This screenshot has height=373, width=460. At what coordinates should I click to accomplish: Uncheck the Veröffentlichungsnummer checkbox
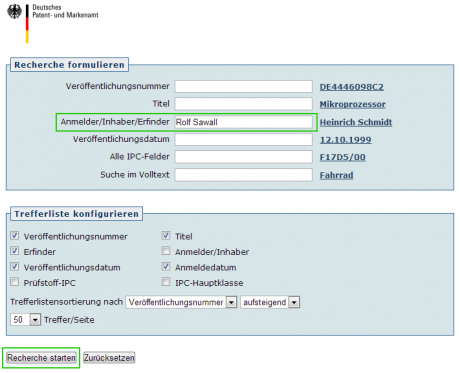pyautogui.click(x=15, y=236)
